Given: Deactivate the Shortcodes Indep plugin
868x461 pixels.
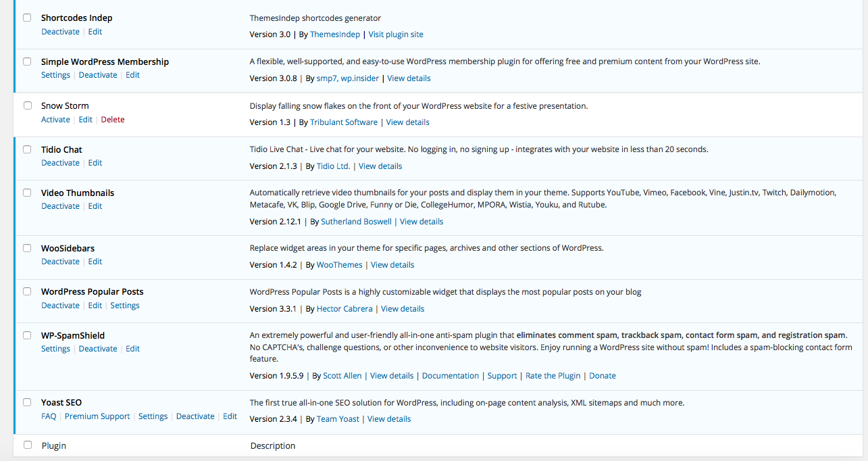Looking at the screenshot, I should pyautogui.click(x=60, y=32).
